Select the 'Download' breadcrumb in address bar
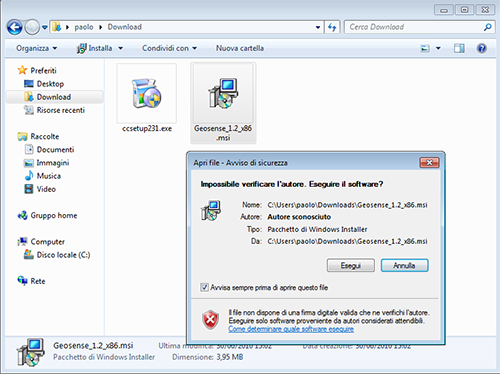 click(x=124, y=27)
